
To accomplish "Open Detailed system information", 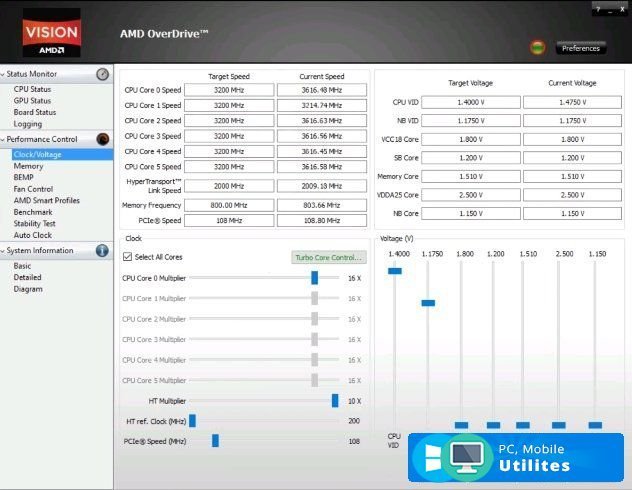I will (x=27, y=277).
